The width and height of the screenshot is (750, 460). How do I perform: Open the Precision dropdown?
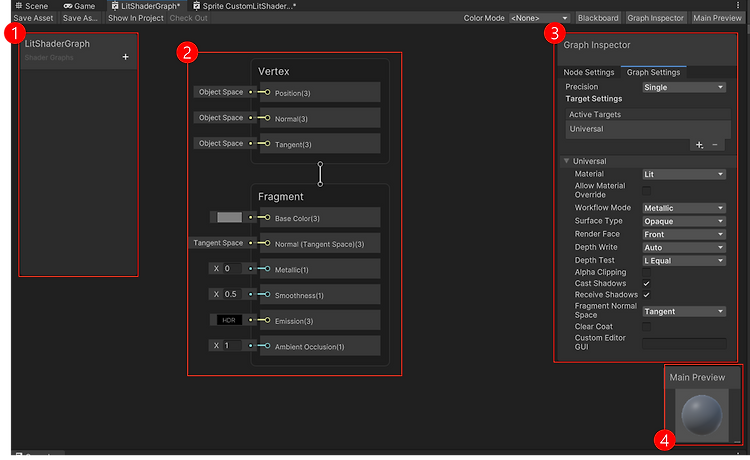(x=684, y=88)
